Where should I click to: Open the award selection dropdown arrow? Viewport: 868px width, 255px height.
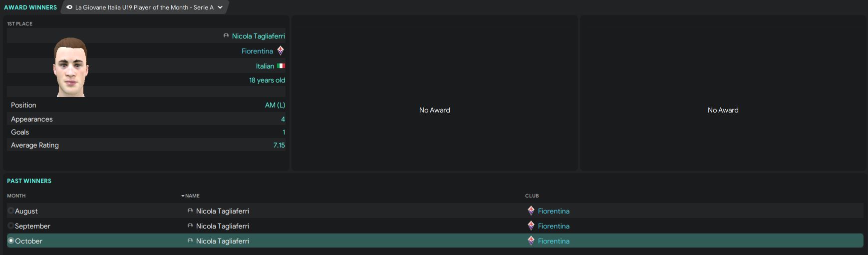(220, 7)
